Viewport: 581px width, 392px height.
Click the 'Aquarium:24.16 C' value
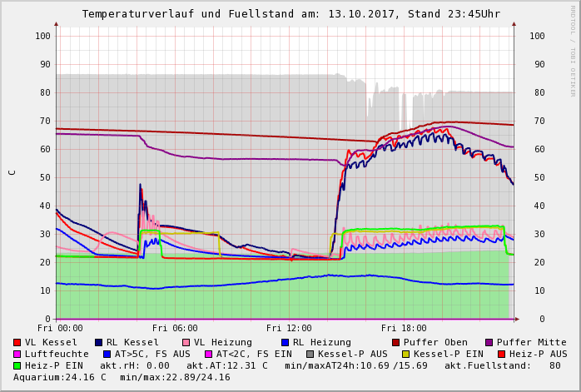tap(60, 378)
